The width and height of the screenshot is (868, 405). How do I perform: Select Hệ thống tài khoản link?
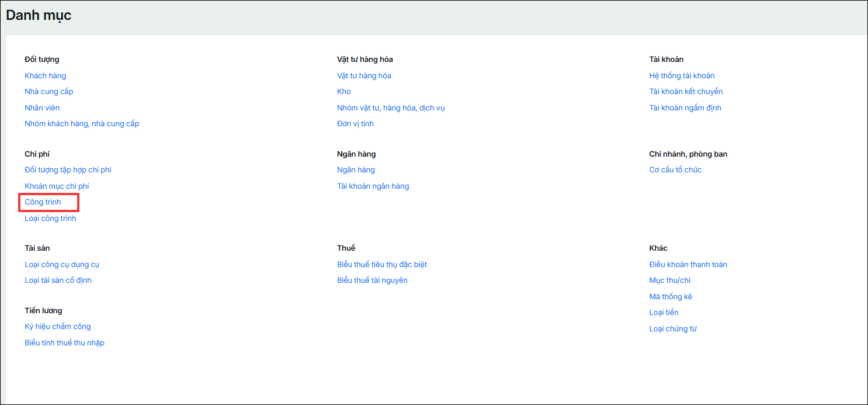pos(682,75)
